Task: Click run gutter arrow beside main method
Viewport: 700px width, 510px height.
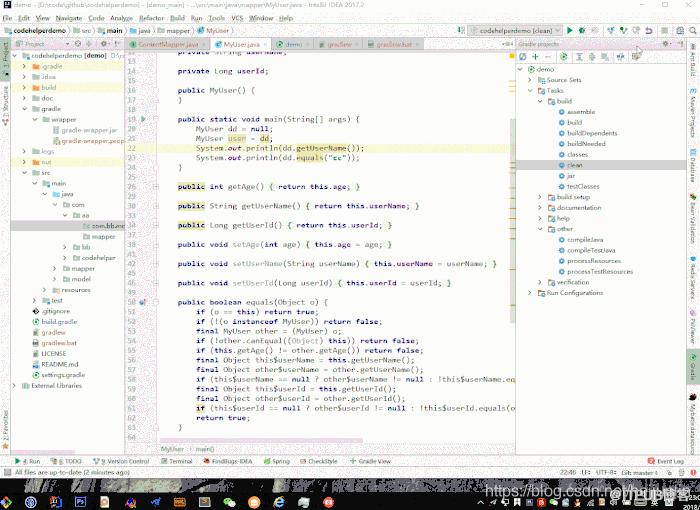Action: point(143,119)
